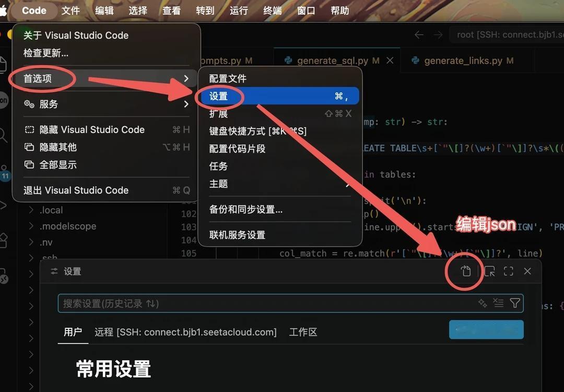564x392 pixels.
Task: Open the settings filter funnel
Action: 515,303
